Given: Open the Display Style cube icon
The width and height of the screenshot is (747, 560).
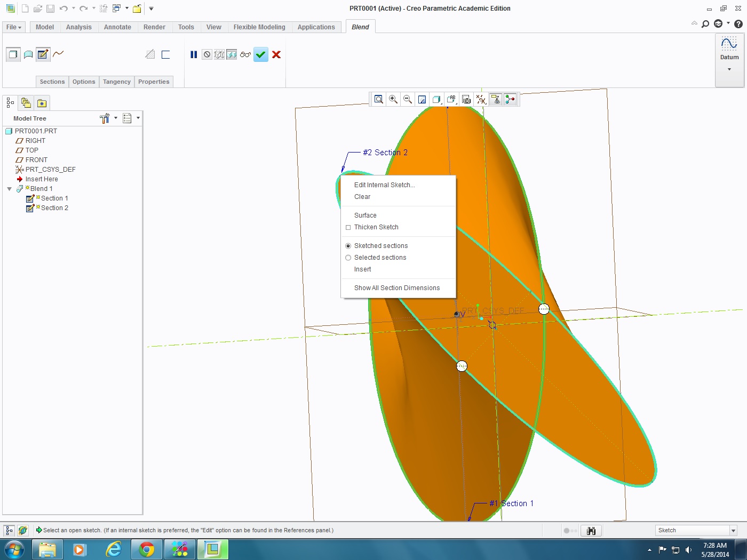Looking at the screenshot, I should pyautogui.click(x=436, y=99).
